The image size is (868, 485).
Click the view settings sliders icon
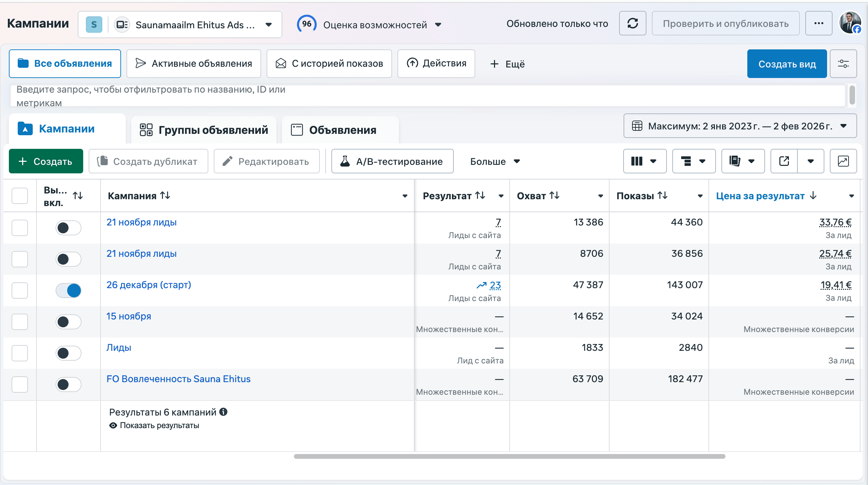[843, 64]
